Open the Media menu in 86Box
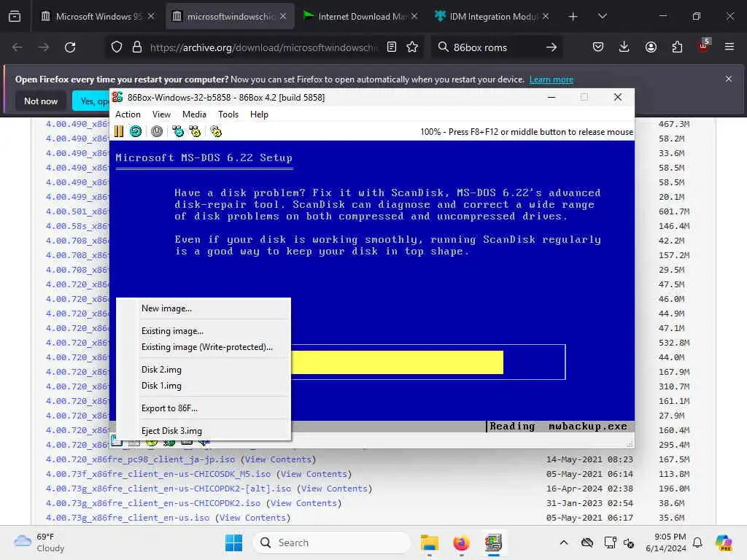 pos(194,114)
